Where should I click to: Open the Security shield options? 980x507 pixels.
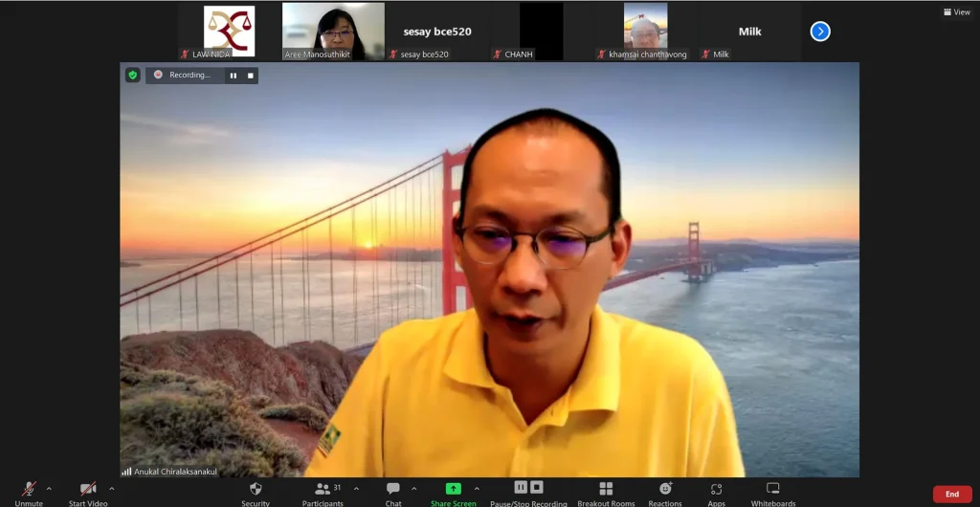coord(256,492)
